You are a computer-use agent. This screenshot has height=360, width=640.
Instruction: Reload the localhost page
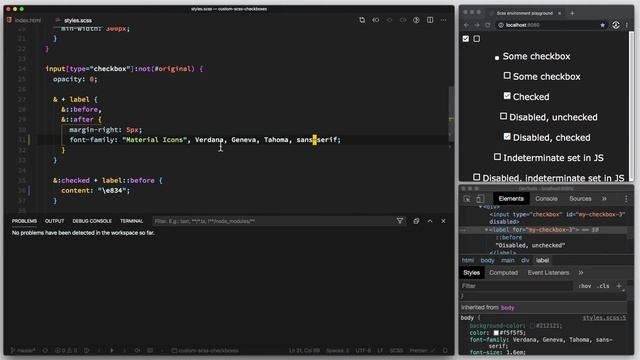click(488, 25)
